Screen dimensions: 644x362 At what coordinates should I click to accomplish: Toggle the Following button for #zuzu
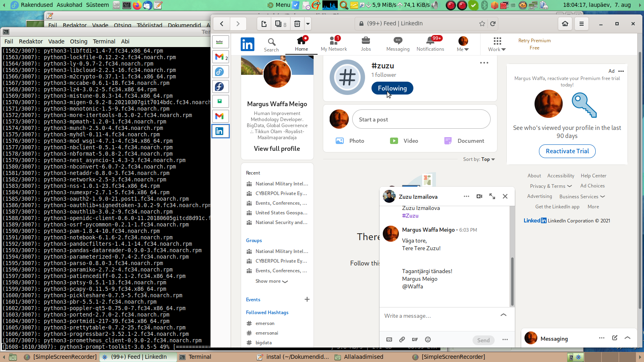(x=392, y=88)
